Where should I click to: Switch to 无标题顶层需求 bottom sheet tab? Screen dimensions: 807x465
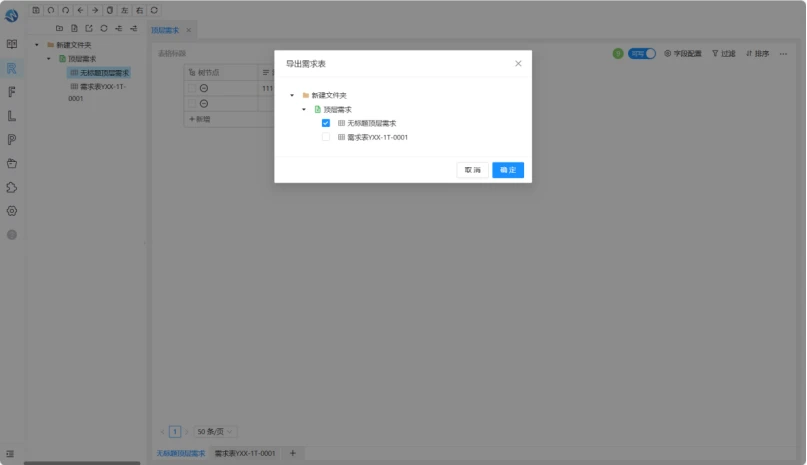(x=181, y=453)
